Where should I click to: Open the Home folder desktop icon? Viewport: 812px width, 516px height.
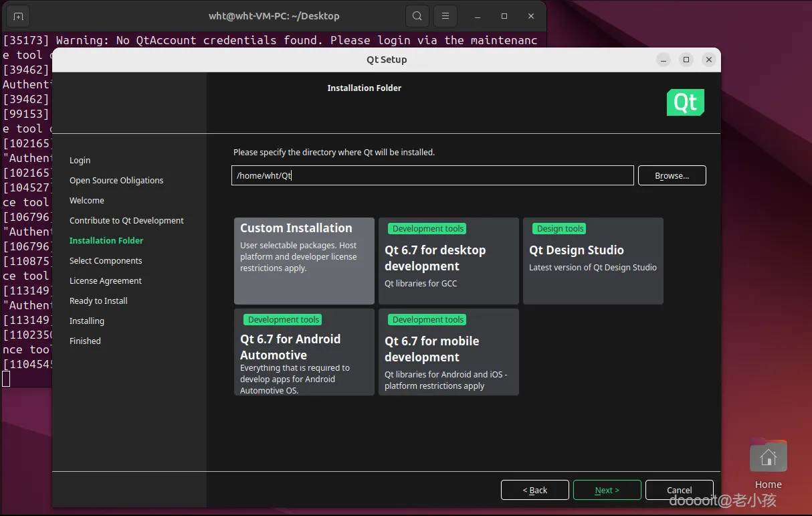click(768, 458)
